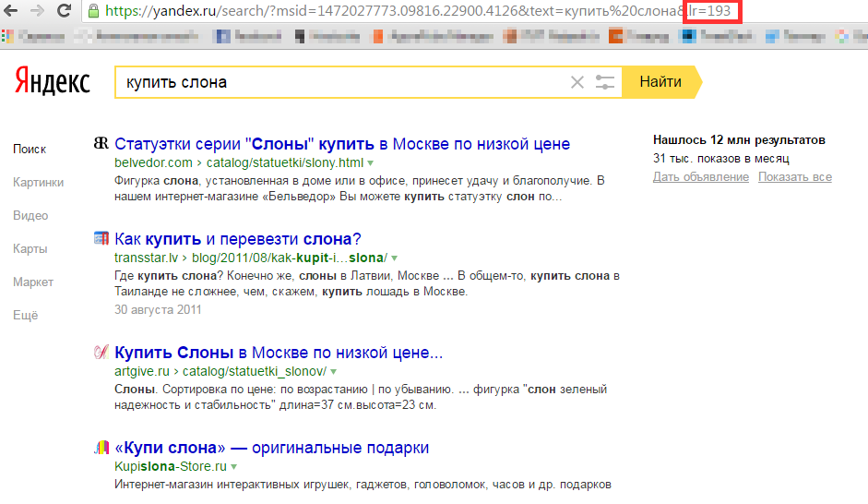The height and width of the screenshot is (504, 868).
Task: Open blog/2011/08/kak-kupit-i...slona/ breadcrumb link
Action: click(290, 258)
